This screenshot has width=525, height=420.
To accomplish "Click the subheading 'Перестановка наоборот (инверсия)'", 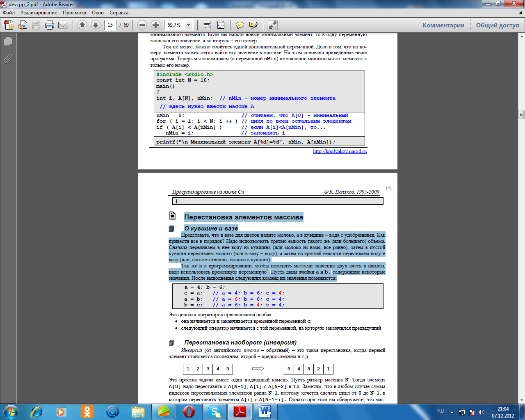I will click(x=240, y=342).
